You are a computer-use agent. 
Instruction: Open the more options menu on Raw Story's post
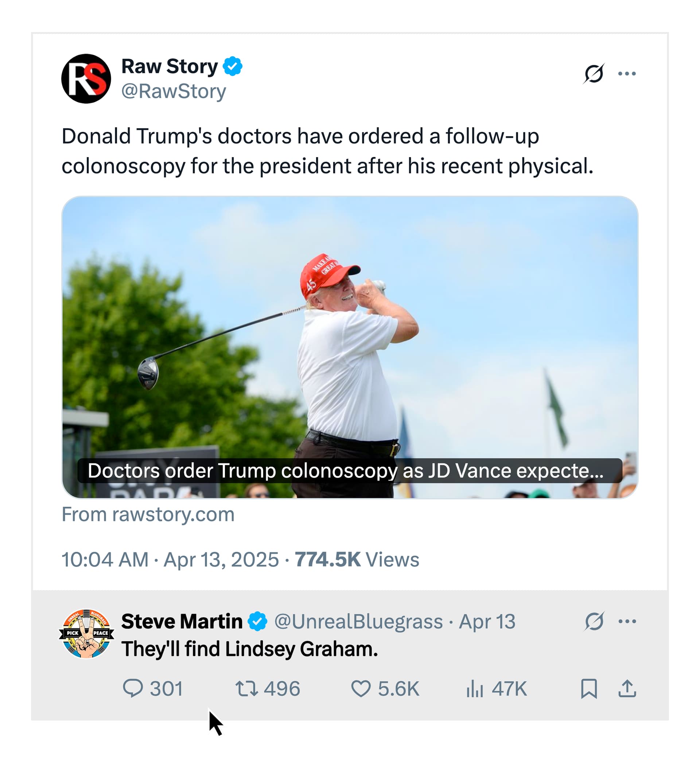[x=627, y=73]
